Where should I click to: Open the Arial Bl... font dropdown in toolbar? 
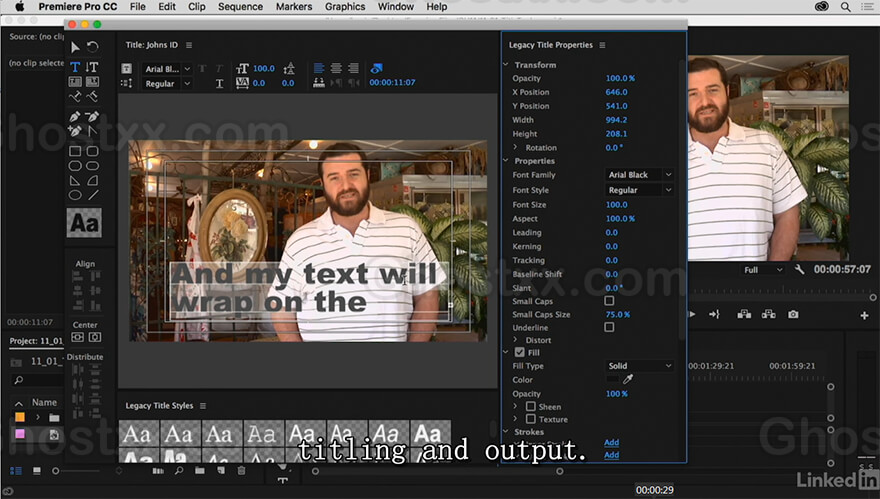point(167,69)
